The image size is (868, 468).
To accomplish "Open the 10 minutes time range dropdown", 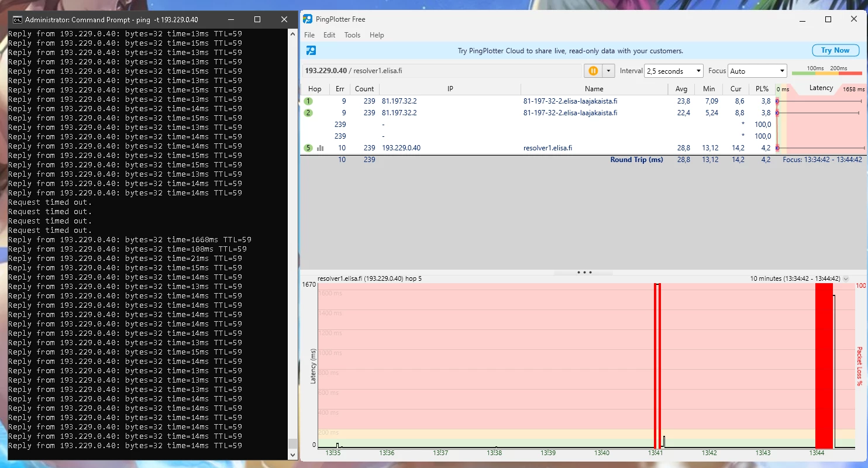I will pyautogui.click(x=846, y=279).
